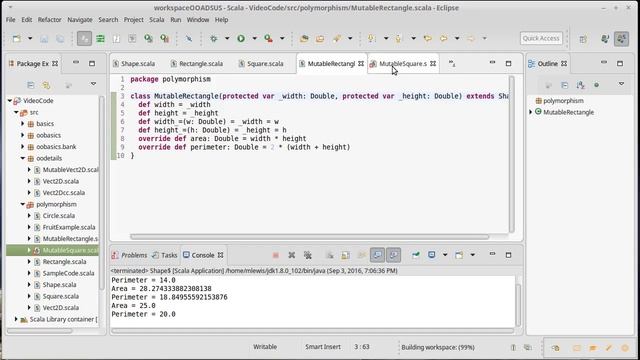Image resolution: width=640 pixels, height=360 pixels.
Task: Expand the basics package
Action: [23, 123]
